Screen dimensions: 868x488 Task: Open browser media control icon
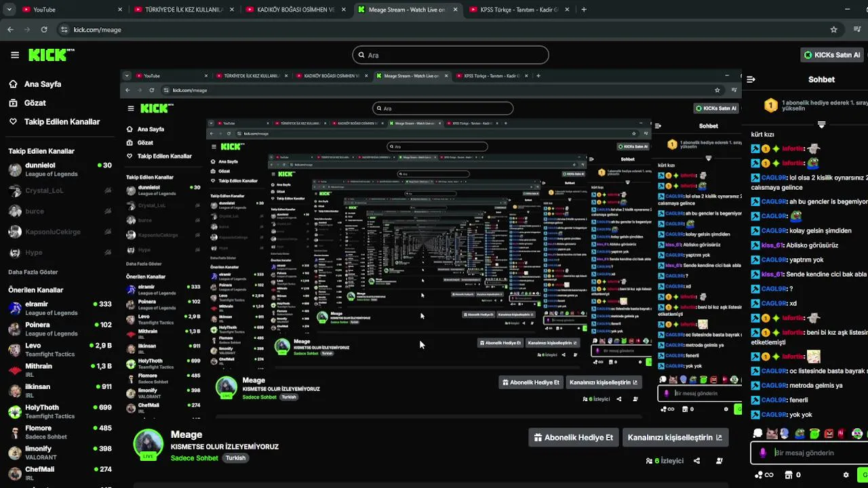[857, 30]
